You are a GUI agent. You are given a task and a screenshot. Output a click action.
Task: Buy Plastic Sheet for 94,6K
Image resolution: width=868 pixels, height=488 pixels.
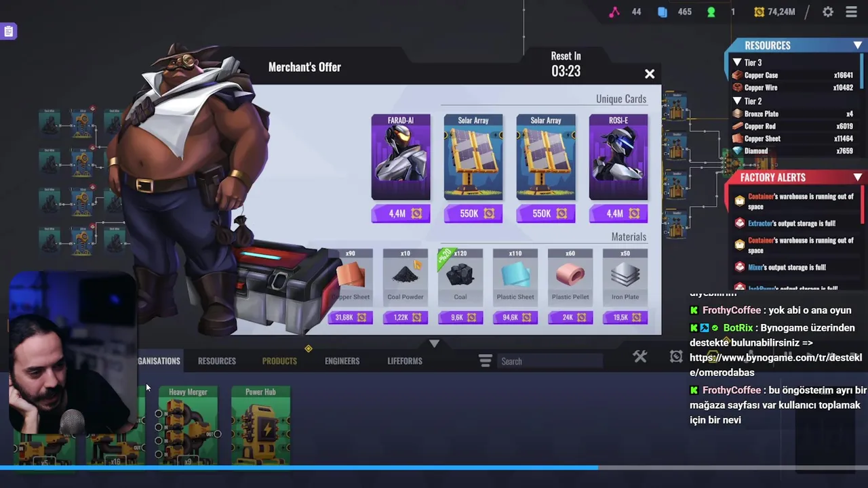(515, 317)
